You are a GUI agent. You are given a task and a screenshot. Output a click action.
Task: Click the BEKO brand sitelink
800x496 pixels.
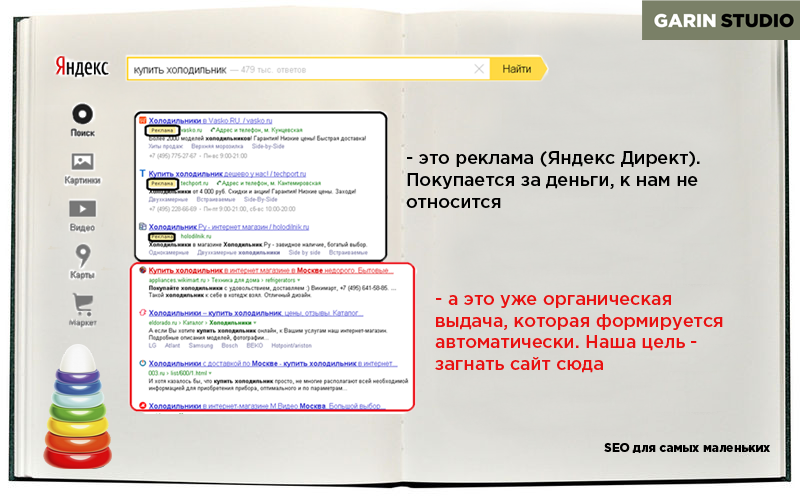255,345
